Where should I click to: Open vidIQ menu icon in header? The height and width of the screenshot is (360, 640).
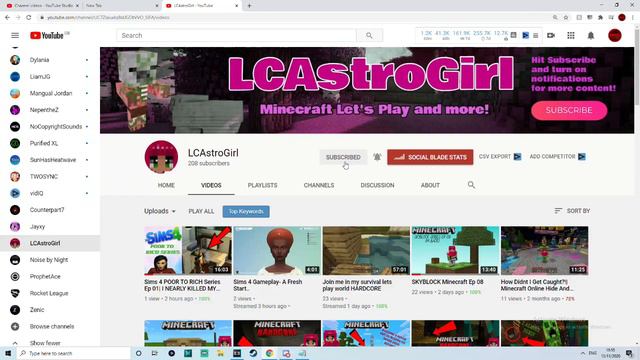536,36
